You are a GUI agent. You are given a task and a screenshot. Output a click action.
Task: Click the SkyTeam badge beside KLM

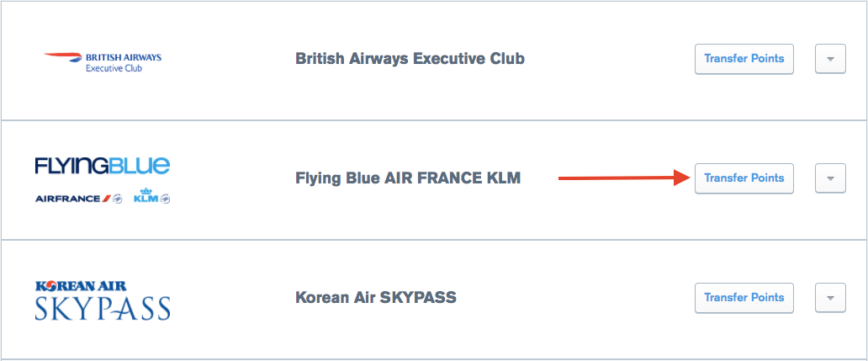(x=165, y=199)
